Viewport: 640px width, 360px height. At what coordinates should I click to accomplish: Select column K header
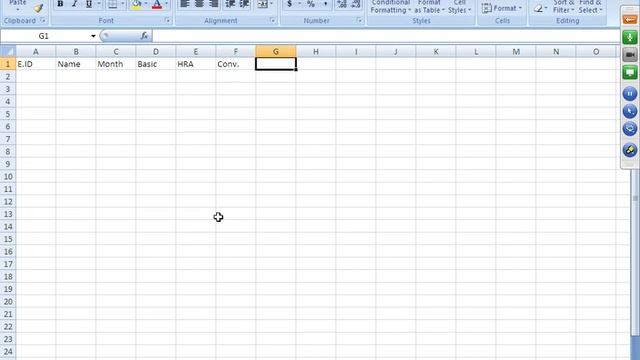click(x=436, y=51)
